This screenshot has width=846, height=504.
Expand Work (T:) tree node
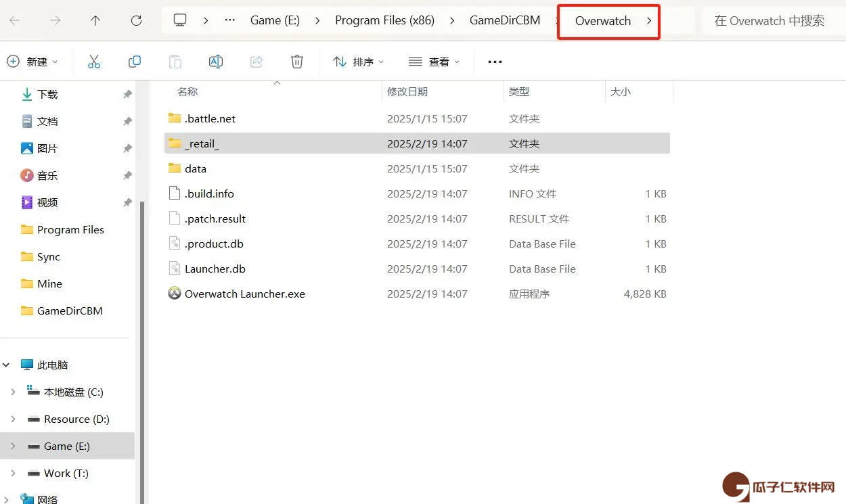pyautogui.click(x=13, y=473)
